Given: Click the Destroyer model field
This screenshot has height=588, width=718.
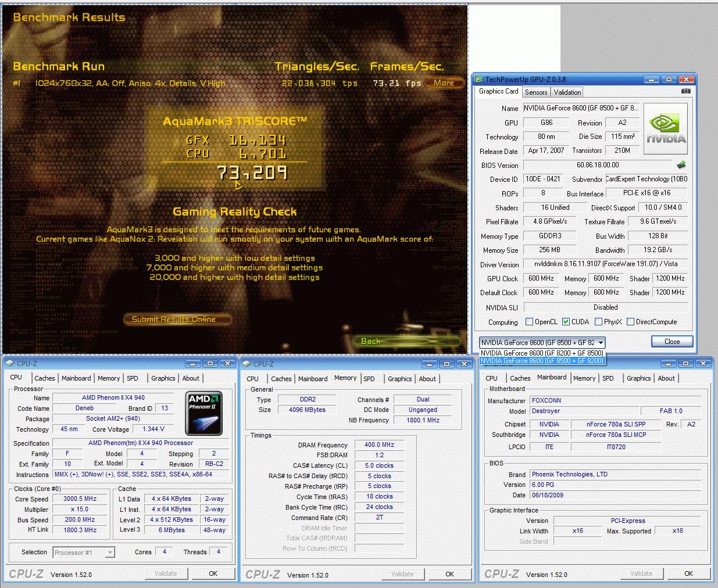Looking at the screenshot, I should (584, 411).
